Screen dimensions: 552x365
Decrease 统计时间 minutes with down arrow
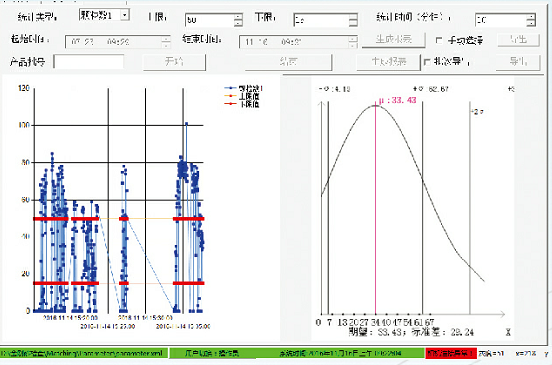coord(531,23)
